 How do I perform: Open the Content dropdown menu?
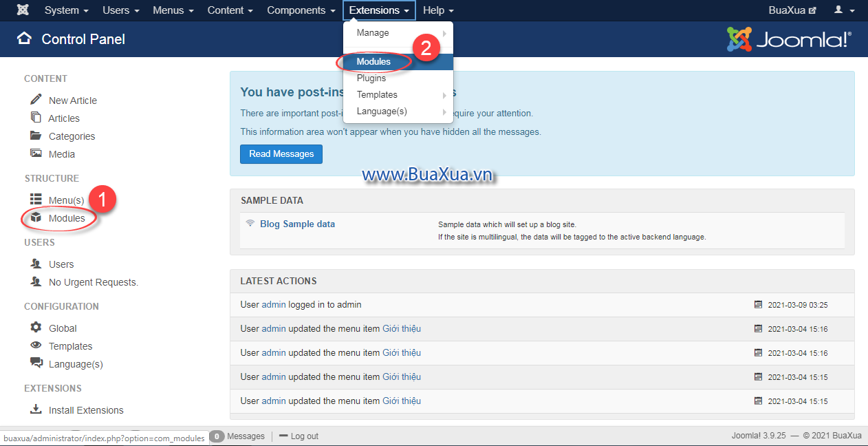point(230,10)
